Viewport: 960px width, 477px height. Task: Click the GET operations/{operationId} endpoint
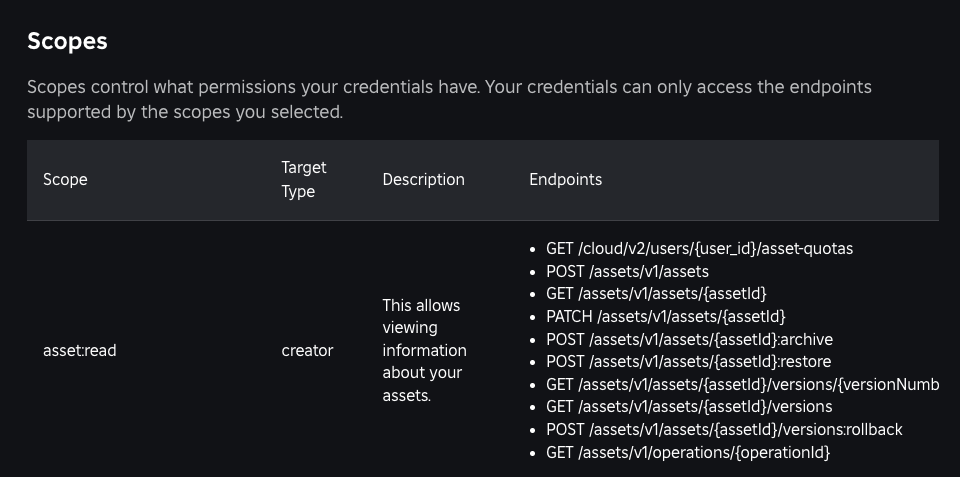click(x=688, y=453)
